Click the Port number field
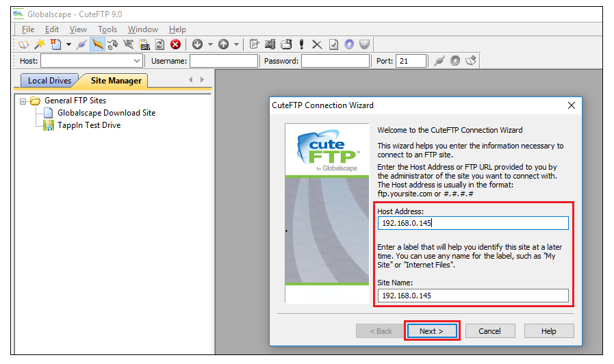 (411, 61)
